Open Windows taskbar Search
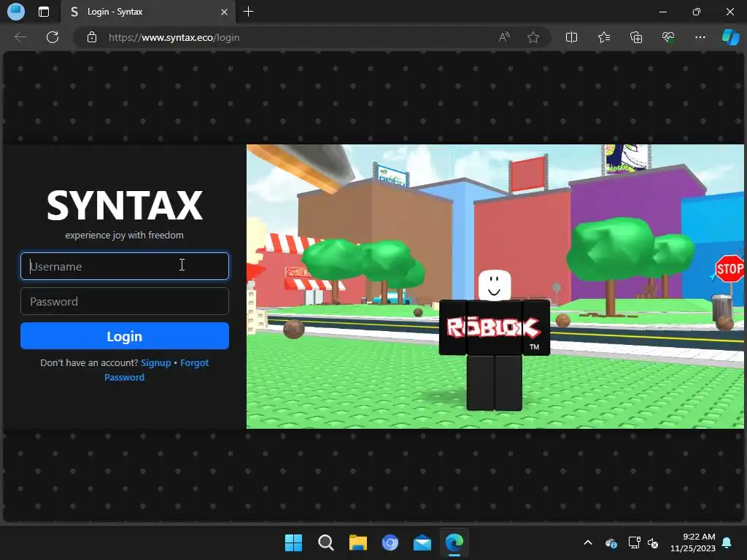 326,542
